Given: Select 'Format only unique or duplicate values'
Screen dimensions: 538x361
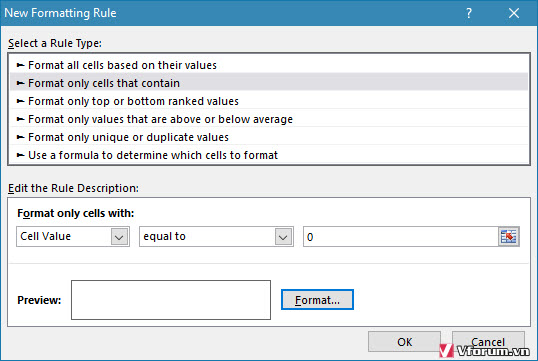Looking at the screenshot, I should (269, 137).
